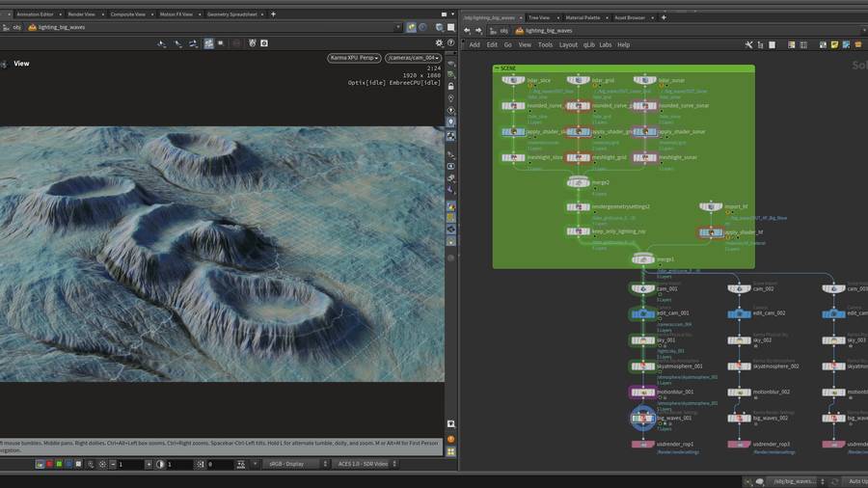Click the lock icon on viewport right toolbar
868x488 pixels.
tap(450, 87)
